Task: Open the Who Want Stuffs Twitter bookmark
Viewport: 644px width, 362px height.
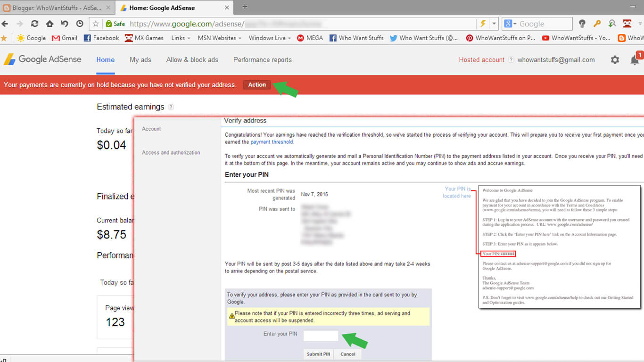Action: tap(424, 38)
